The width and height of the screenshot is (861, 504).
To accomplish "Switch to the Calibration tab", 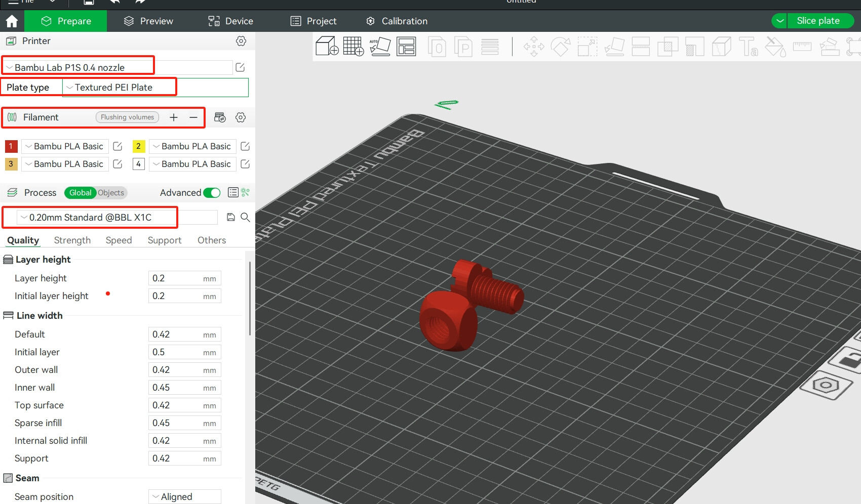I will [x=397, y=21].
